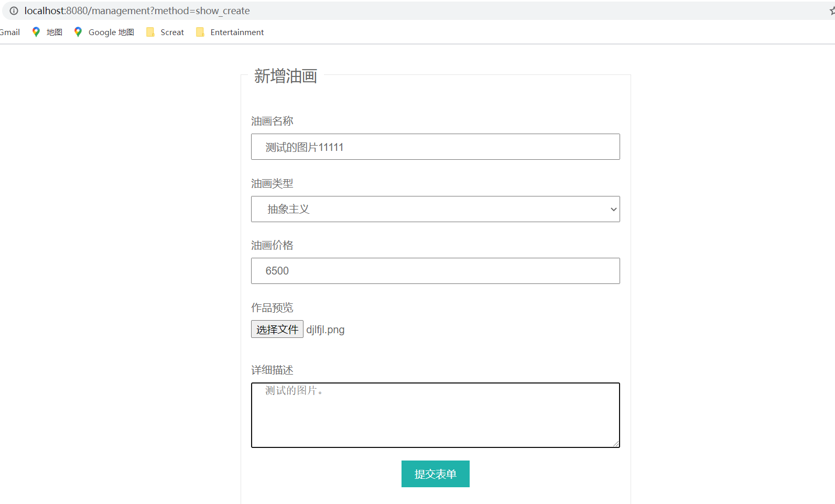The image size is (835, 504).
Task: Focus the localhost URL in the address bar
Action: 137,10
